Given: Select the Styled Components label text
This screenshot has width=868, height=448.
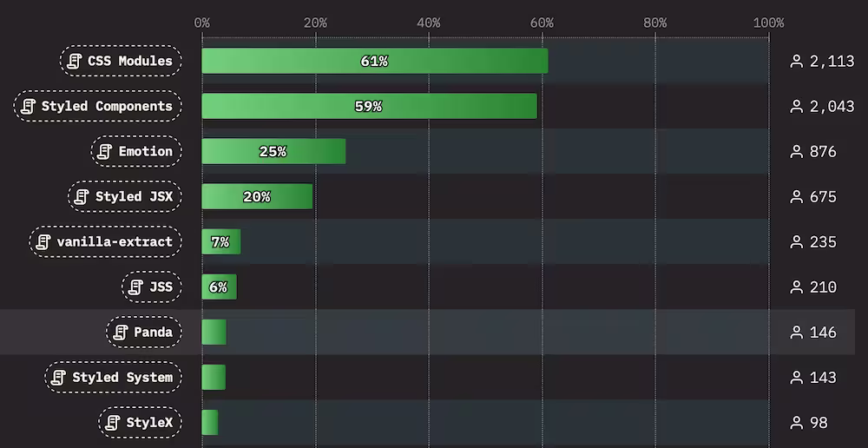Looking at the screenshot, I should [x=107, y=107].
